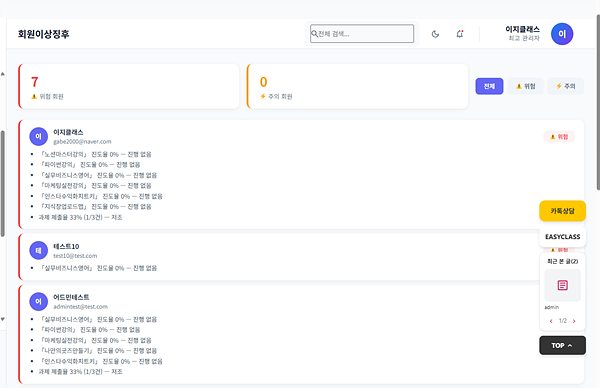Select the 전체 filter tab
600x388 pixels.
(489, 86)
